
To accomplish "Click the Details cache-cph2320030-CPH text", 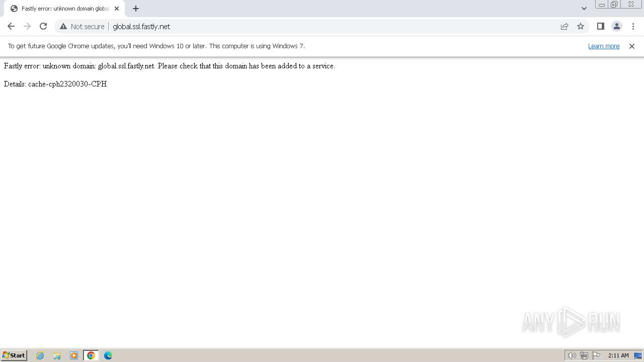I will (x=55, y=84).
